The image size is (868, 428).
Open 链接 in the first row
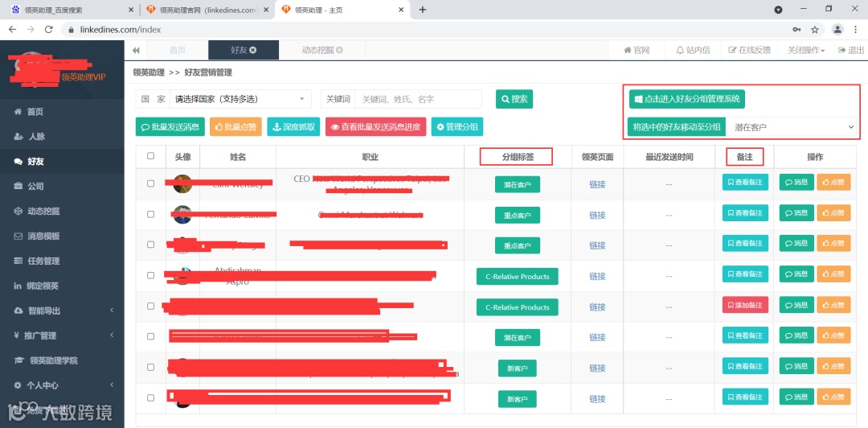[597, 184]
